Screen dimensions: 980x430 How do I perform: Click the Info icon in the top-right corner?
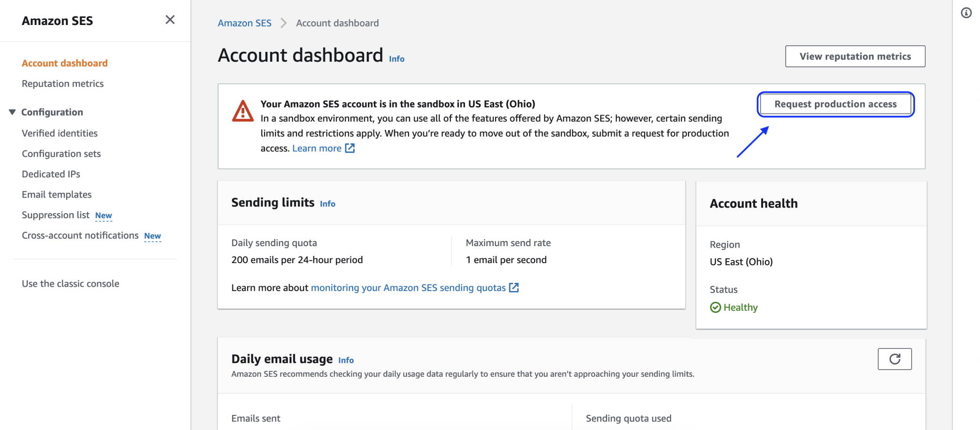tap(966, 13)
